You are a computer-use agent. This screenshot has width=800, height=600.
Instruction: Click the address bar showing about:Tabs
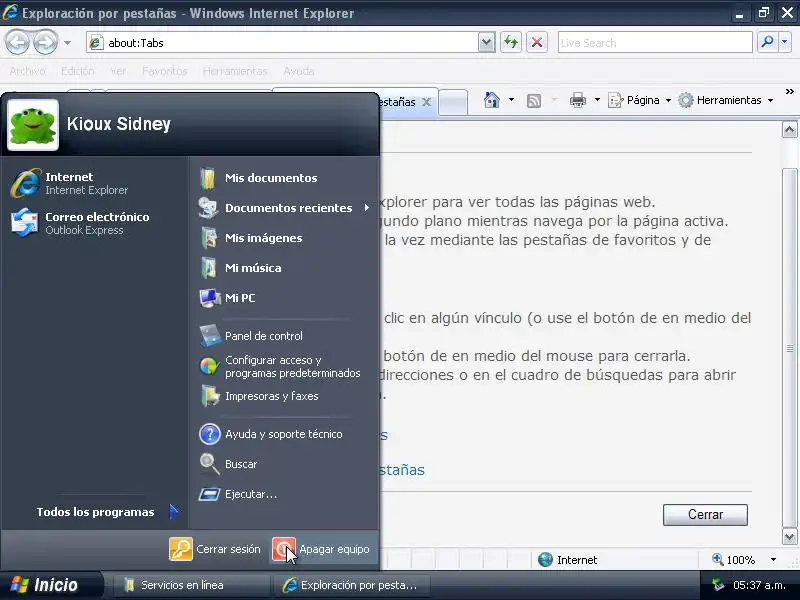coord(282,43)
